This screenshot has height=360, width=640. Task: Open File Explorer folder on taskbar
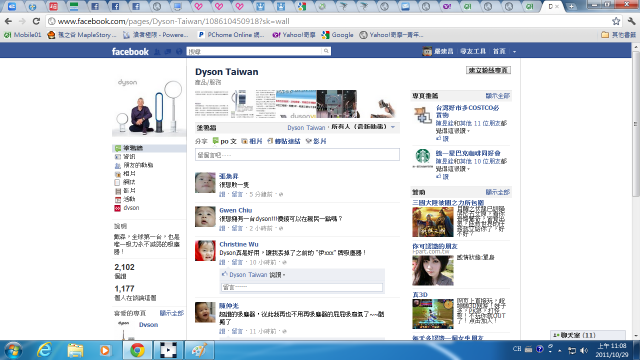75,350
